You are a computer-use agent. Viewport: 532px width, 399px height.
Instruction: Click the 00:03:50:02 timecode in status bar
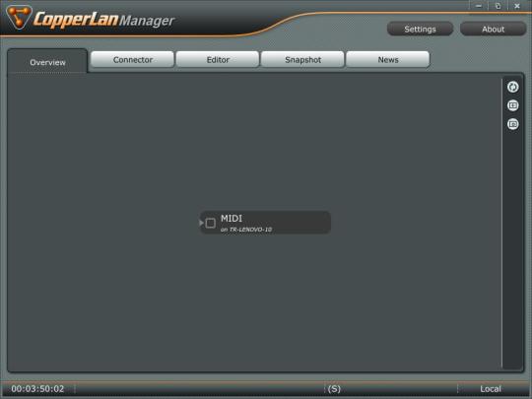click(x=37, y=389)
